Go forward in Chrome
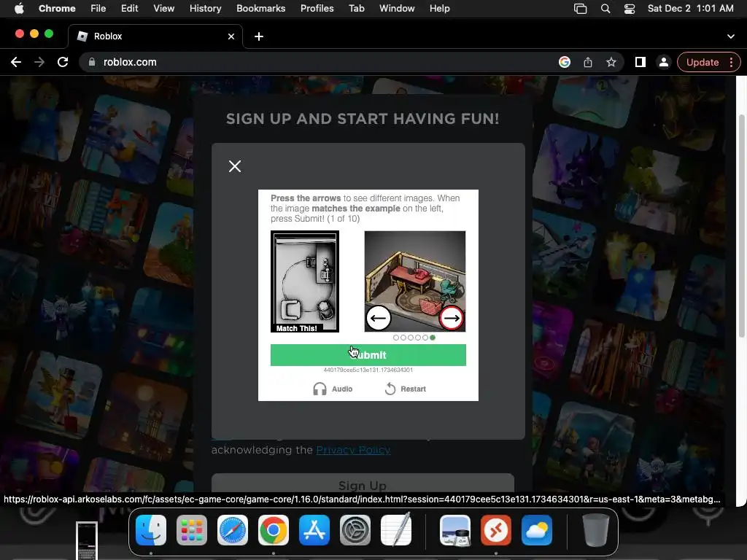 tap(39, 62)
